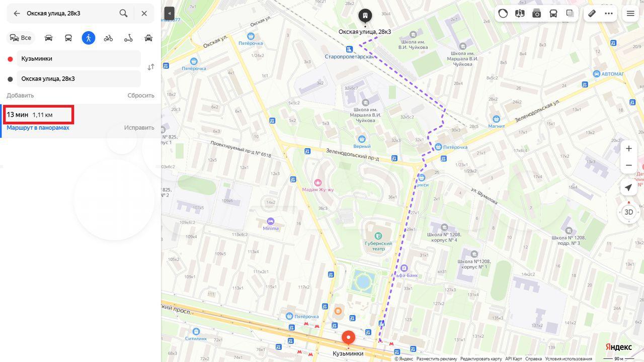Select the car route mode icon
This screenshot has width=644, height=362.
point(48,38)
